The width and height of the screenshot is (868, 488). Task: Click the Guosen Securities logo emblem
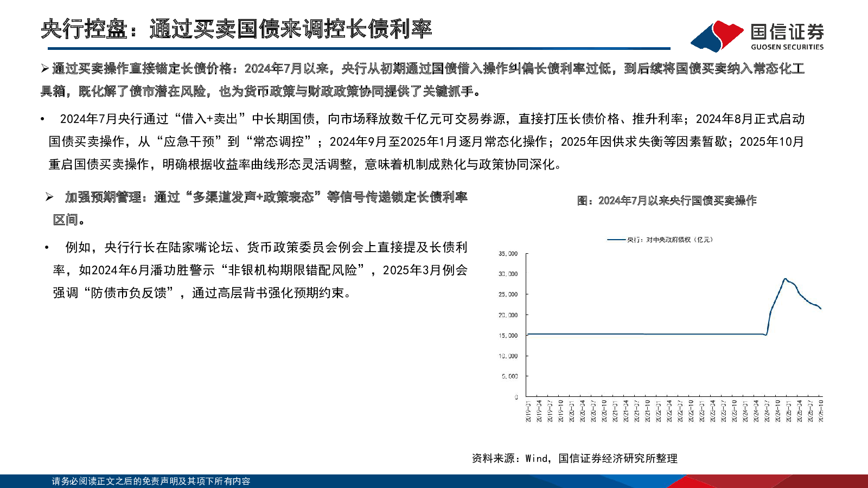717,36
